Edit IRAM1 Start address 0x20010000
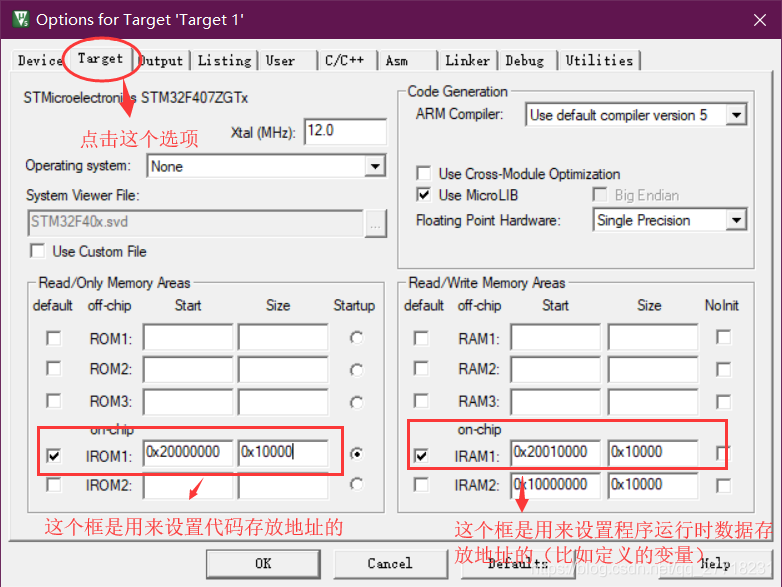This screenshot has width=782, height=587. pos(556,453)
